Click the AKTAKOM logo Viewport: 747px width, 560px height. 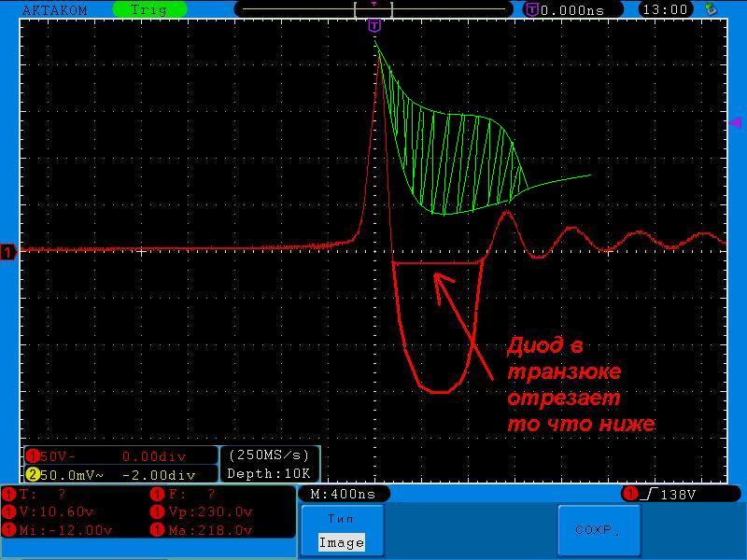pyautogui.click(x=53, y=10)
